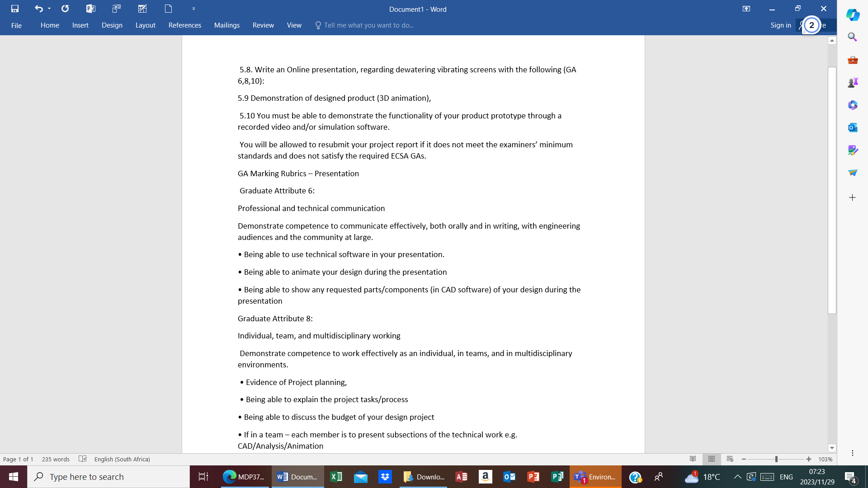Open the Customize Quick Access Toolbar chevron

pyautogui.click(x=193, y=9)
